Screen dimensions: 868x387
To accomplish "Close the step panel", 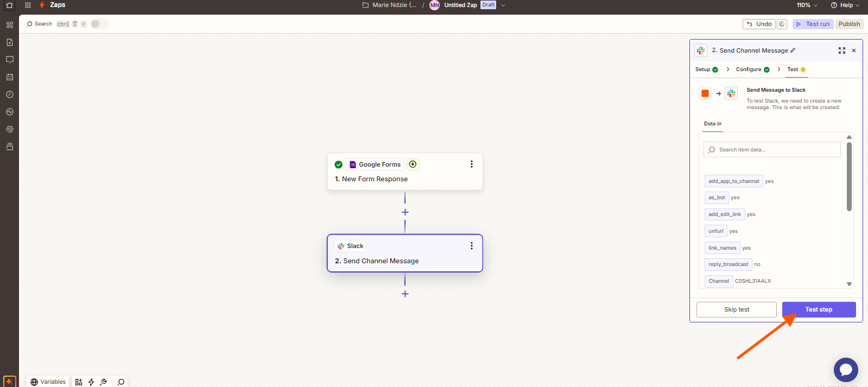I will (x=854, y=50).
